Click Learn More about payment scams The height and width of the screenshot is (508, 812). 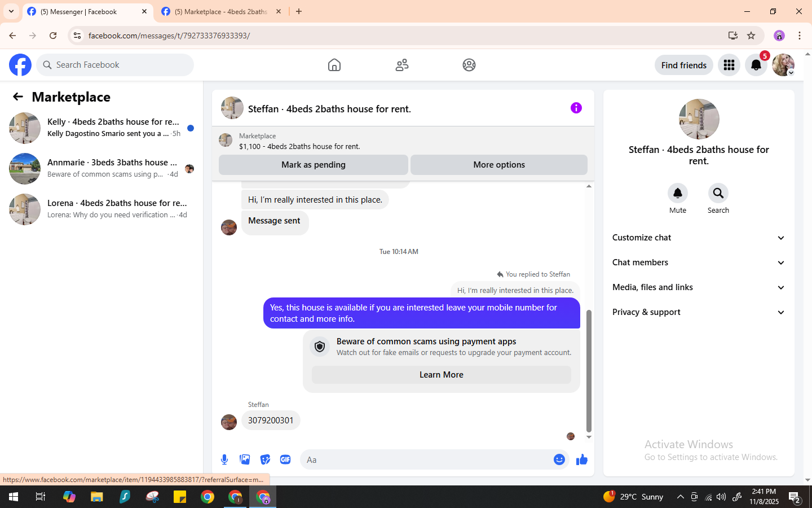(x=442, y=375)
